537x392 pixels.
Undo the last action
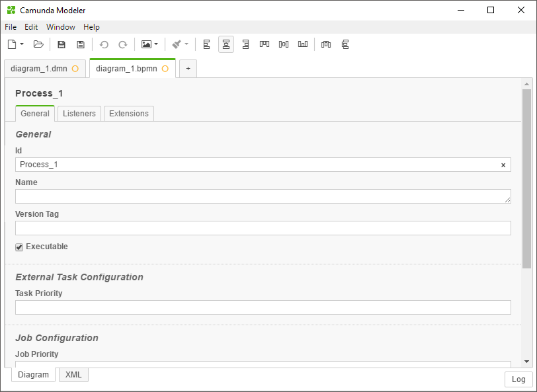pyautogui.click(x=104, y=44)
